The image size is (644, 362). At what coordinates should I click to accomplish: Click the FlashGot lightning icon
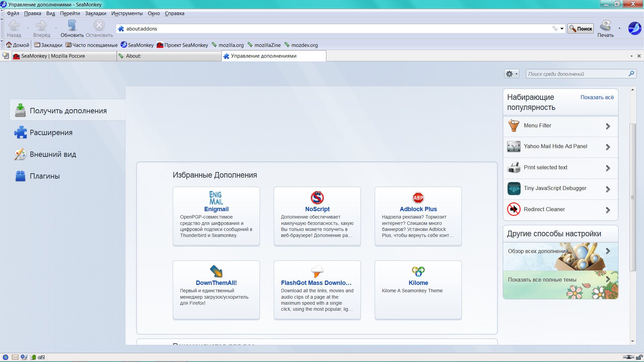317,271
